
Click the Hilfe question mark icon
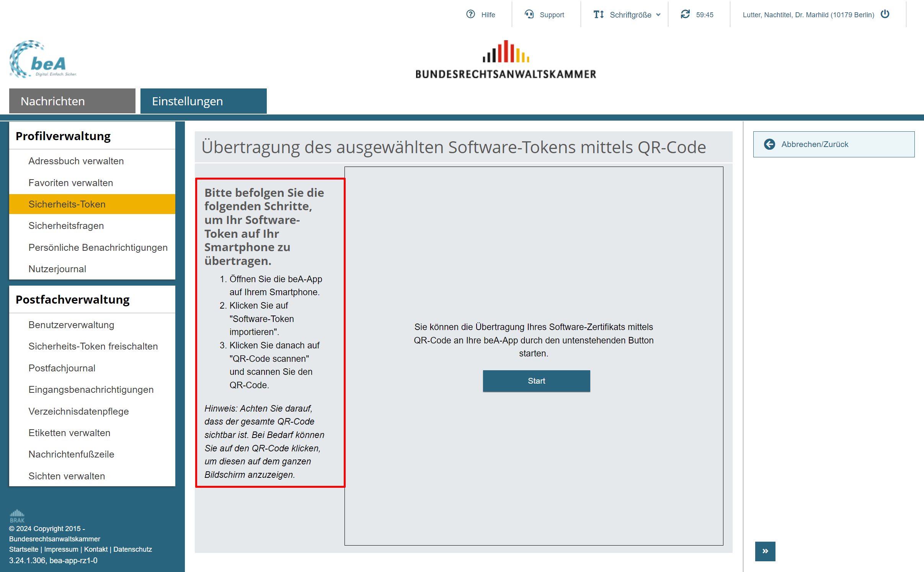click(x=470, y=15)
